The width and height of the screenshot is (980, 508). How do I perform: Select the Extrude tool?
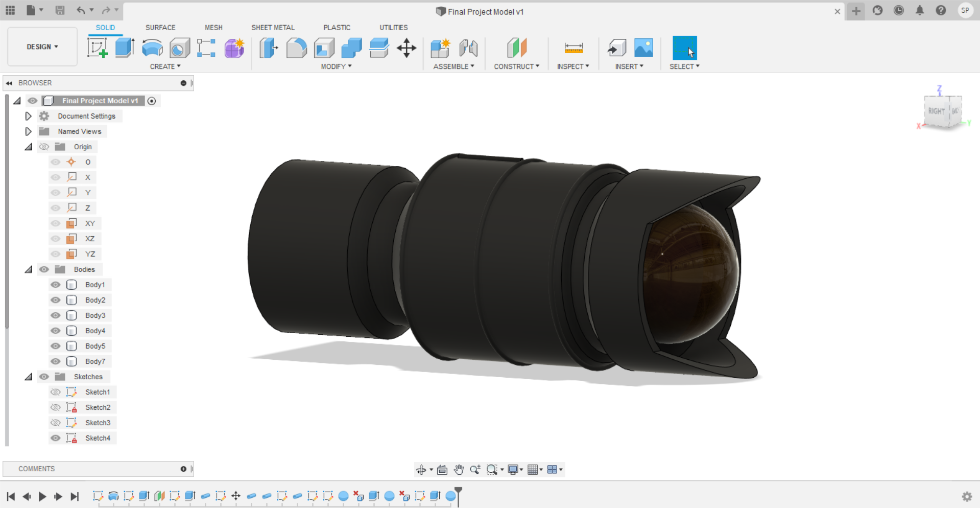(x=125, y=48)
